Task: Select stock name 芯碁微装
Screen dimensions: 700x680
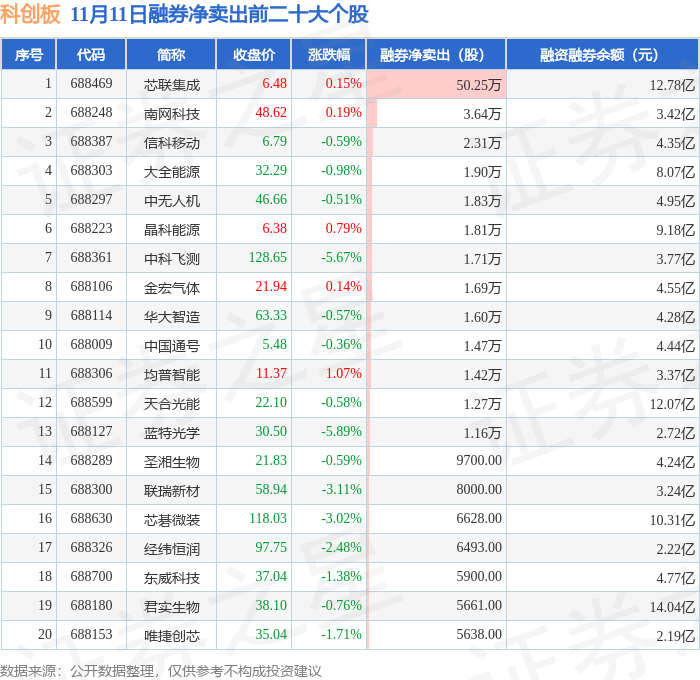Action: point(171,520)
